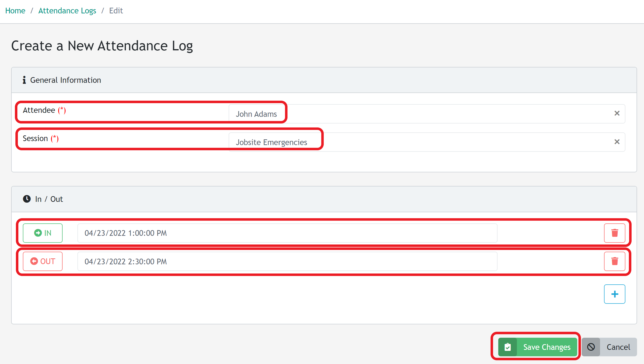Edit the 1:00:00 PM check-in time field
644x364 pixels.
pos(287,233)
